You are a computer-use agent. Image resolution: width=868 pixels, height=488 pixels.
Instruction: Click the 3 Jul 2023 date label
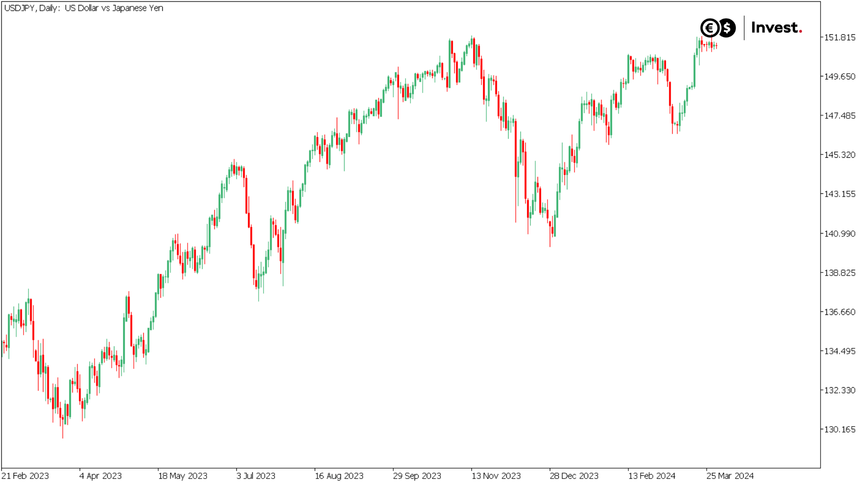[255, 476]
